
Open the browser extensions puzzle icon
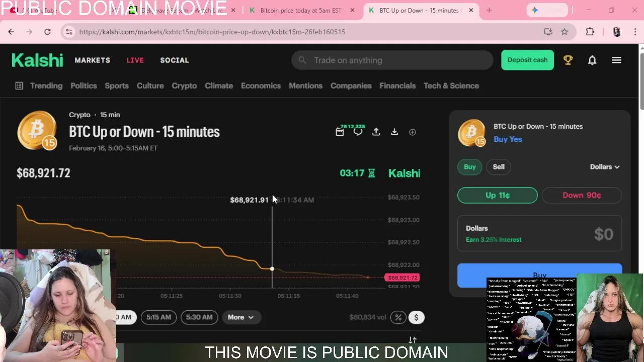coord(590,32)
